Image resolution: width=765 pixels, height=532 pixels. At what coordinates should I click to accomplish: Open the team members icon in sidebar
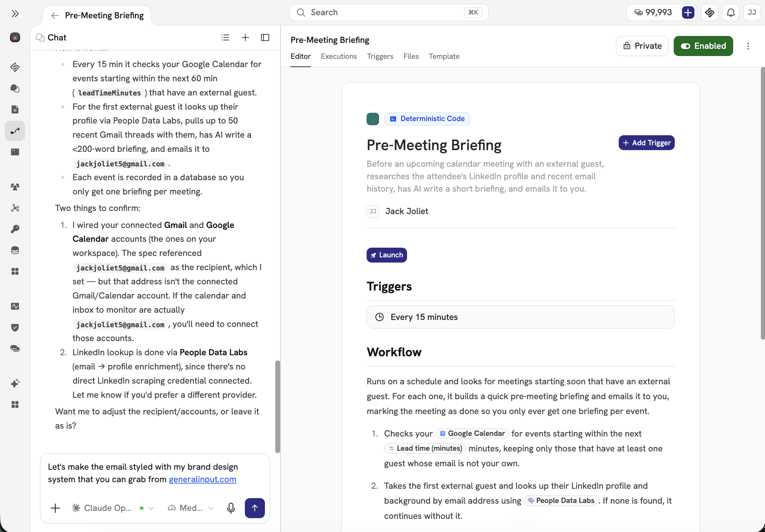[x=15, y=187]
